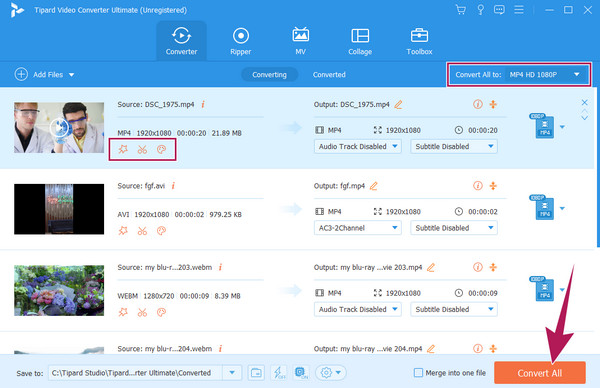This screenshot has height=388, width=600.
Task: Remove DSC_1975.mp4 from the list
Action: [x=584, y=102]
